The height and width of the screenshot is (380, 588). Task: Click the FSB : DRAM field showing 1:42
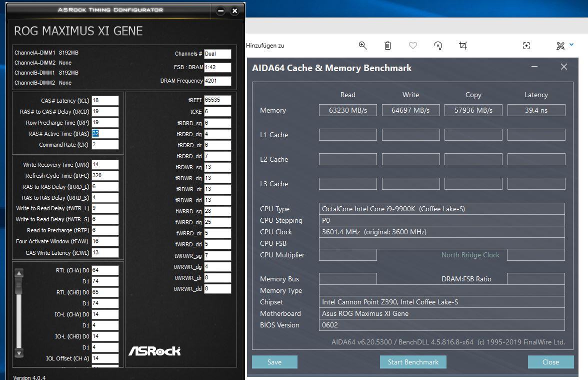point(217,67)
